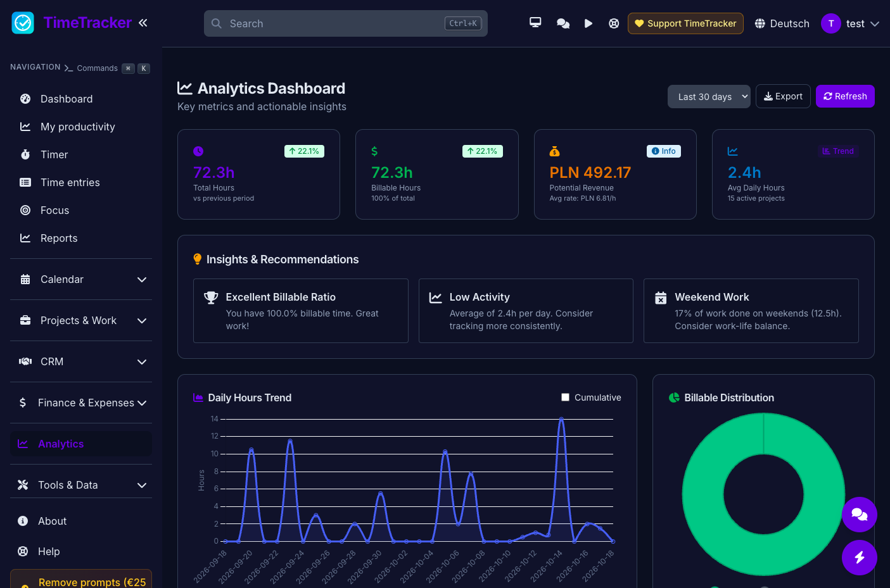The width and height of the screenshot is (890, 588).
Task: Click the Analytics Dashboard heading
Action: 271,88
